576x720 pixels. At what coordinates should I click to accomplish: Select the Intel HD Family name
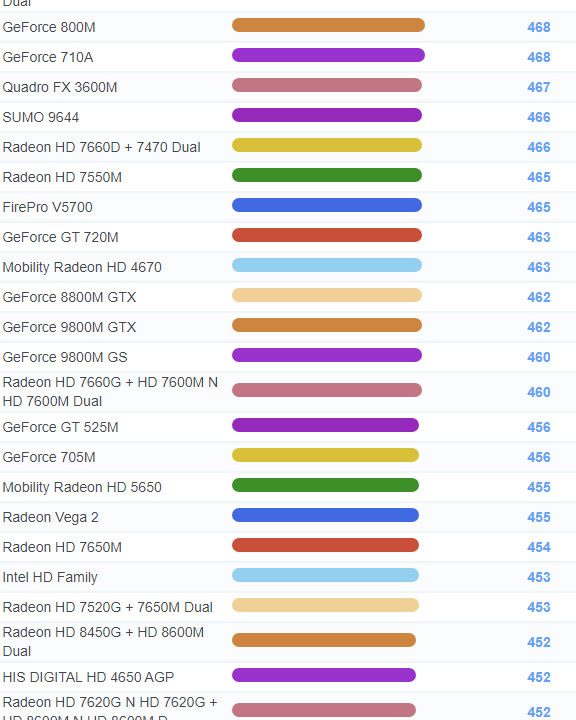tap(50, 577)
